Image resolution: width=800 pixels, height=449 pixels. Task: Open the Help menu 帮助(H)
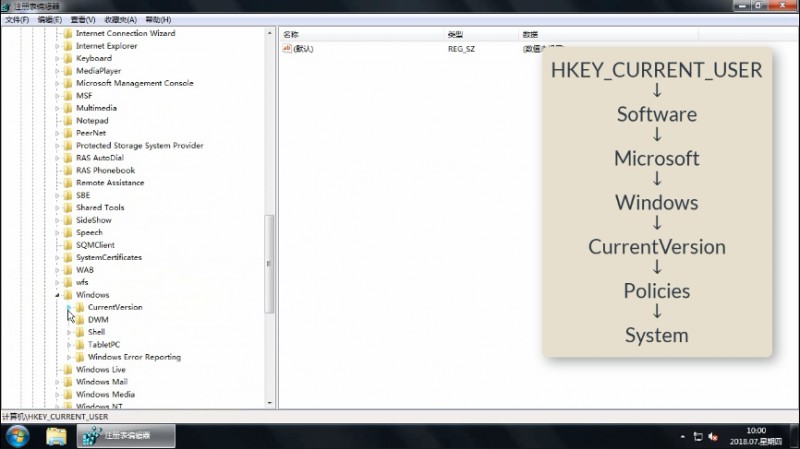click(158, 19)
